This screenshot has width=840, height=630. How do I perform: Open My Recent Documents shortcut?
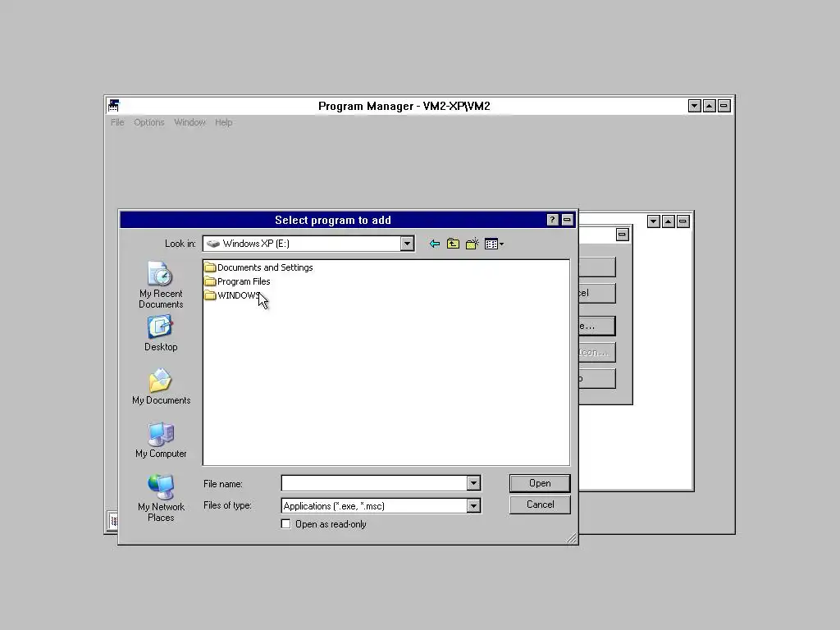[x=161, y=285]
